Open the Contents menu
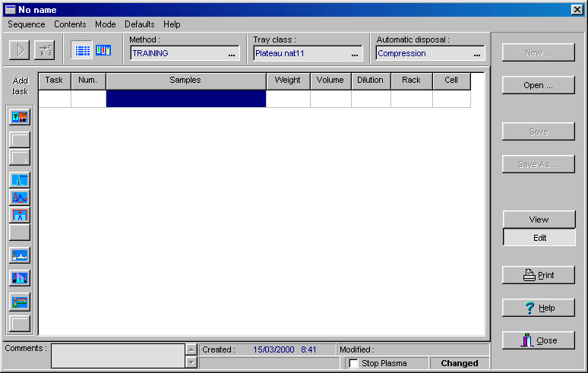This screenshot has width=588, height=373. click(x=70, y=24)
